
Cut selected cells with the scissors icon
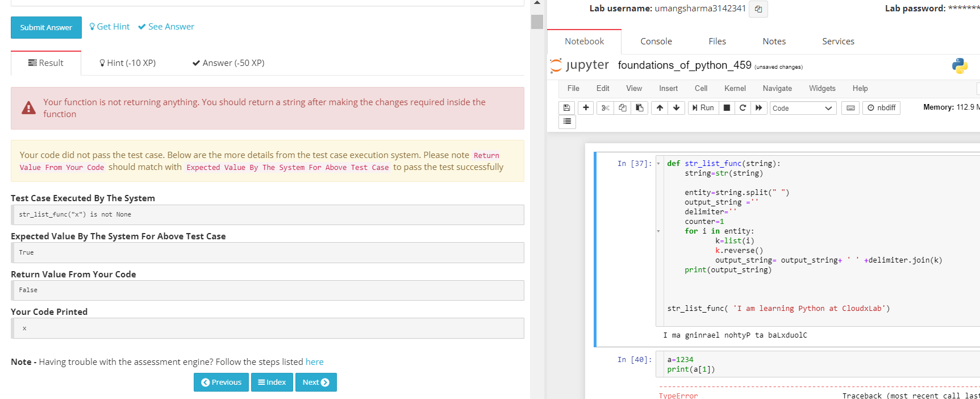(x=605, y=108)
